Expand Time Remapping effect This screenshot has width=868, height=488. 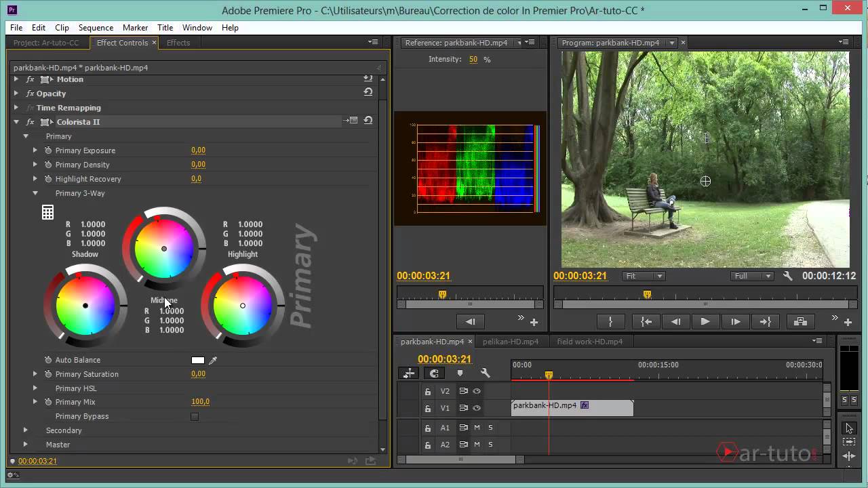[16, 108]
